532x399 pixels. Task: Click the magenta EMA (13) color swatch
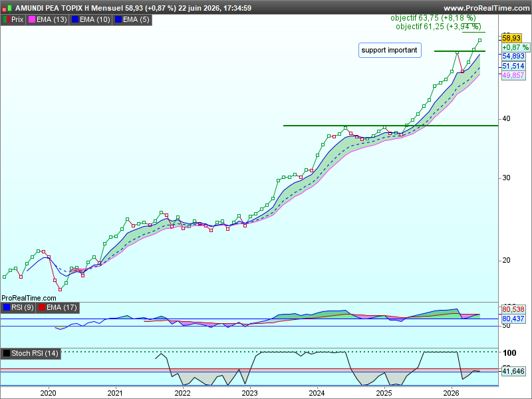[x=32, y=20]
